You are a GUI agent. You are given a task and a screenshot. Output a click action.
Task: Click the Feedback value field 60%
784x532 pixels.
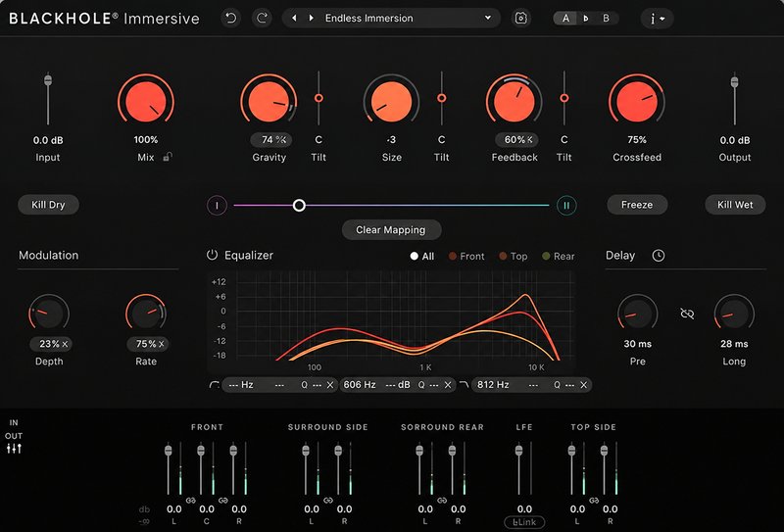[x=515, y=140]
